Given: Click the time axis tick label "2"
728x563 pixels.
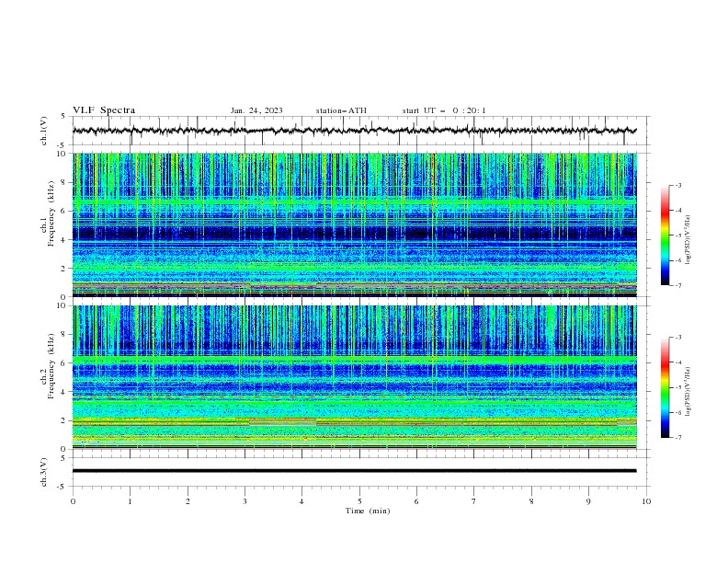Looking at the screenshot, I should click(x=188, y=501).
